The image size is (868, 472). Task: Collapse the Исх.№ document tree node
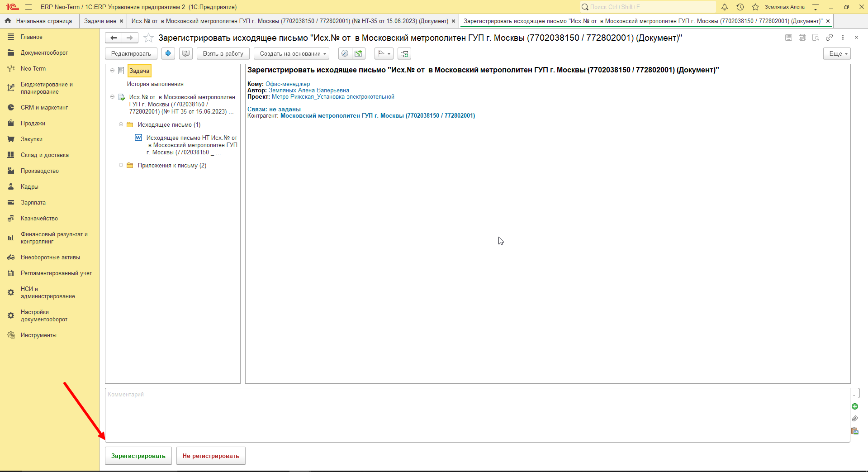(x=113, y=97)
